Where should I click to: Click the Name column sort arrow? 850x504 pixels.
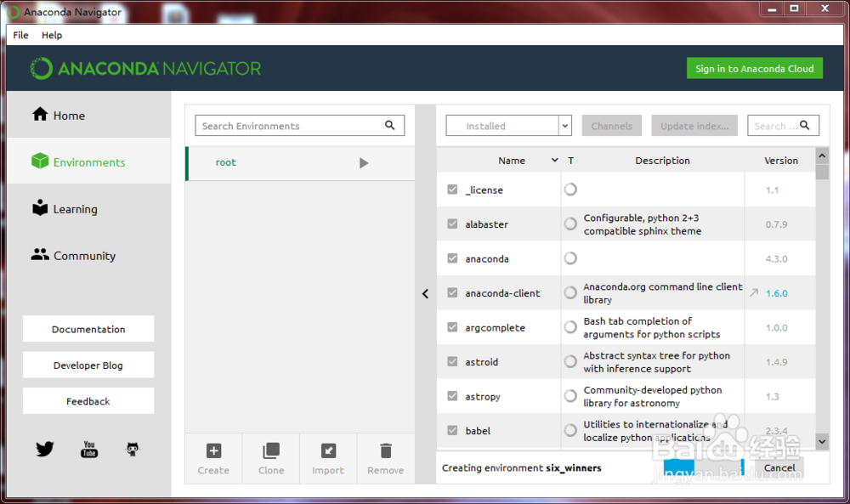pyautogui.click(x=554, y=160)
